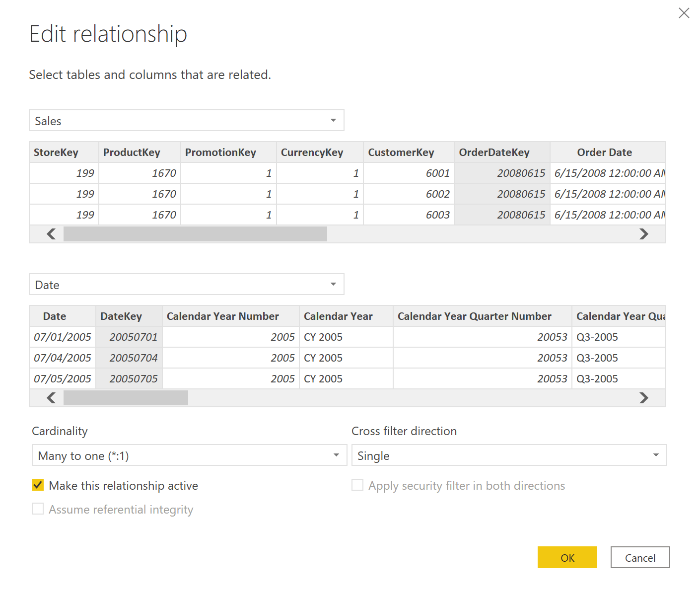Open the Date table dropdown

(x=186, y=285)
